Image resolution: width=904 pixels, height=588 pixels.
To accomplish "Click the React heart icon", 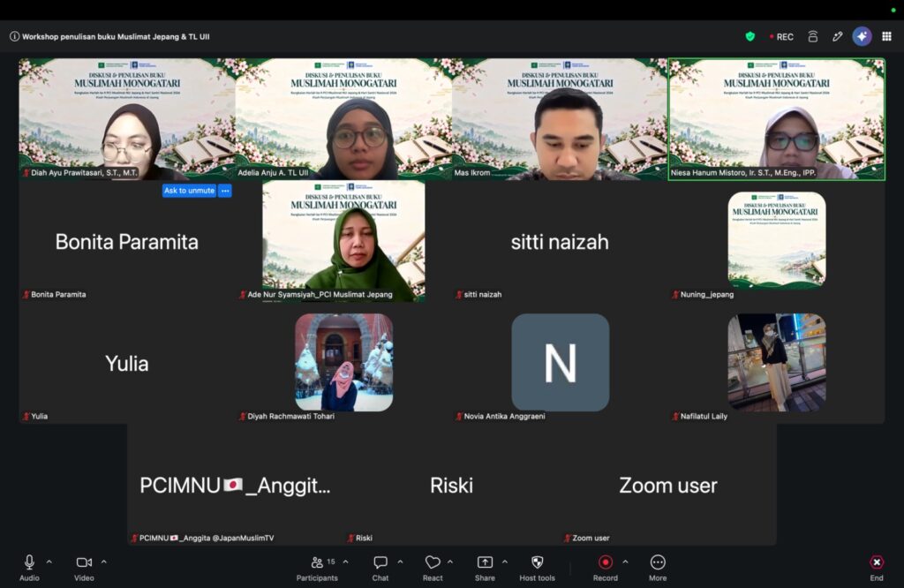I will pyautogui.click(x=433, y=562).
